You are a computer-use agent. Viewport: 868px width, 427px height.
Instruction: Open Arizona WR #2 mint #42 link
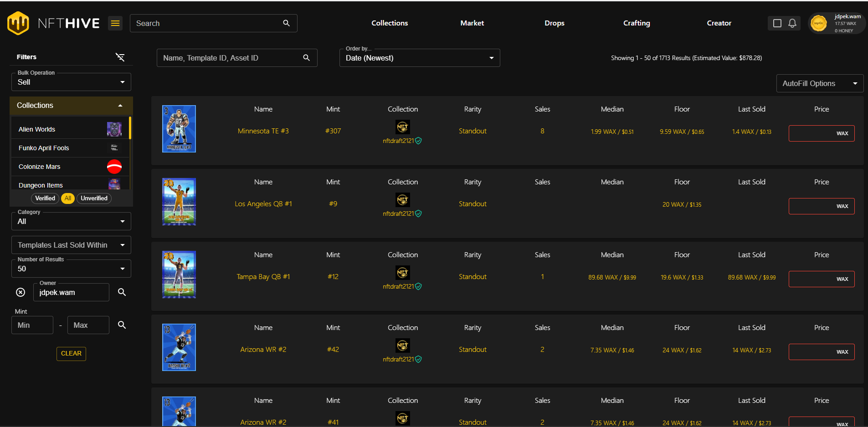click(263, 350)
